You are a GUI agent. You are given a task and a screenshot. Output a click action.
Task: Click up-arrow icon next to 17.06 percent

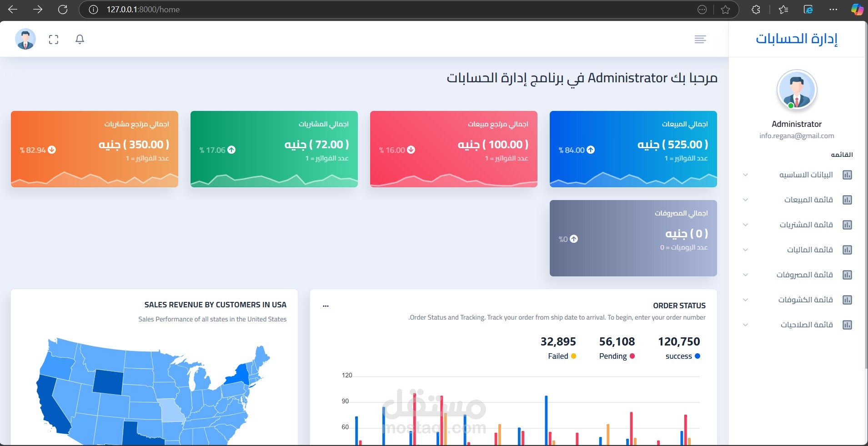pos(231,150)
